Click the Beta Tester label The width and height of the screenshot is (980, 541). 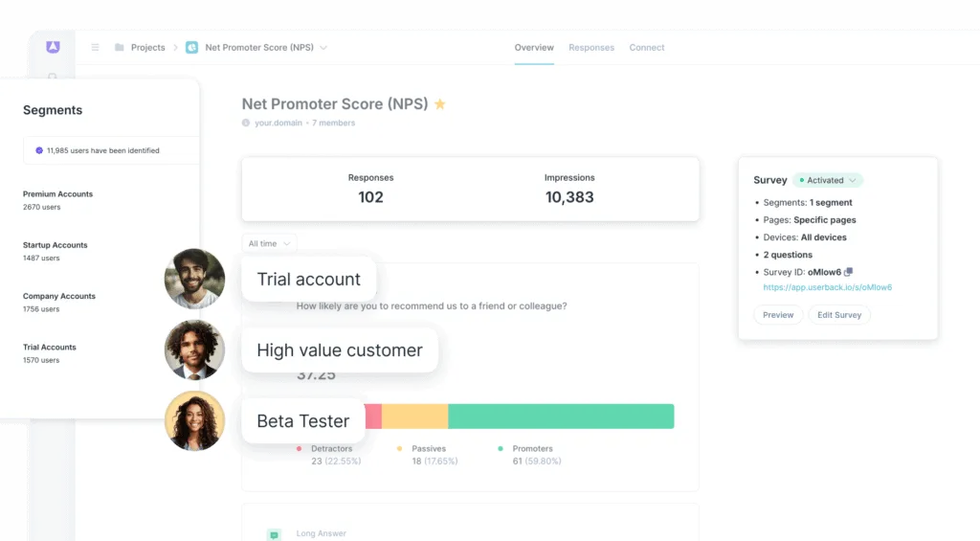coord(303,421)
